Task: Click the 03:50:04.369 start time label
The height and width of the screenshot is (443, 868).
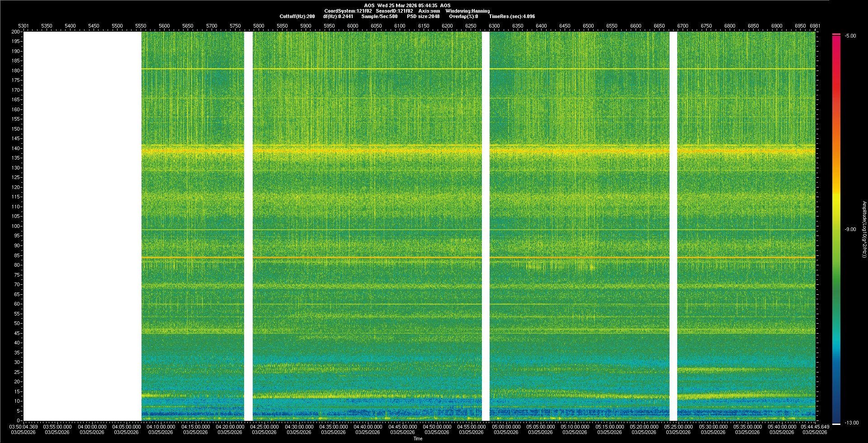Action: 24,427
